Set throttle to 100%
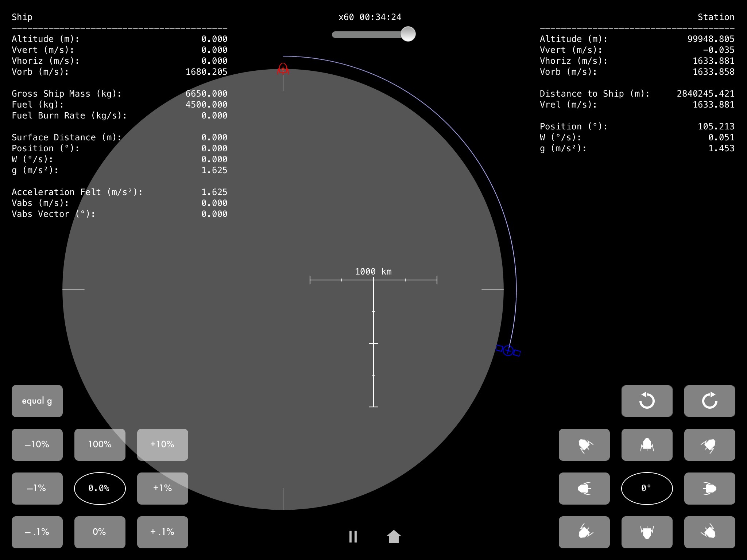This screenshot has width=747, height=560. 100,444
